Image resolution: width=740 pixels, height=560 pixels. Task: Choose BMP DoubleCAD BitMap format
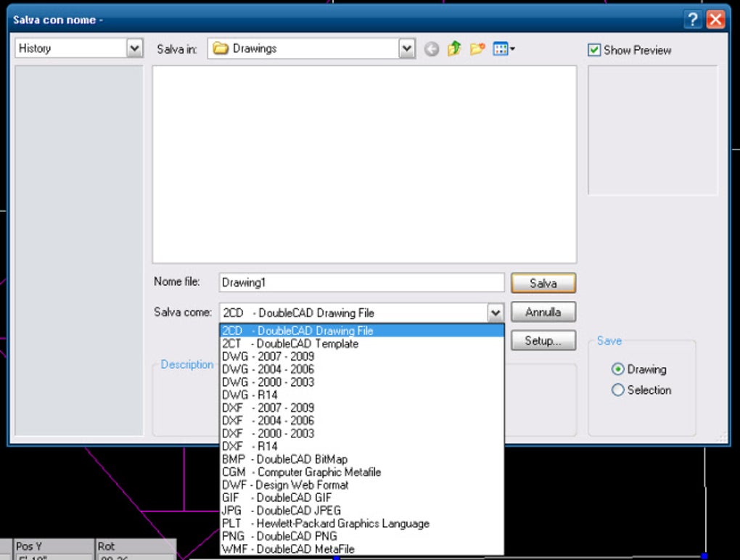(x=362, y=459)
